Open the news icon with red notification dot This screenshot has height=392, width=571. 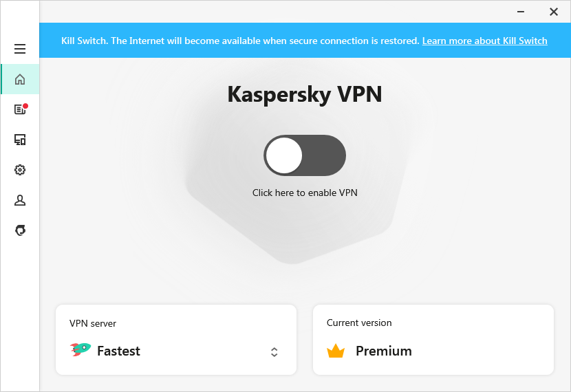pos(21,109)
